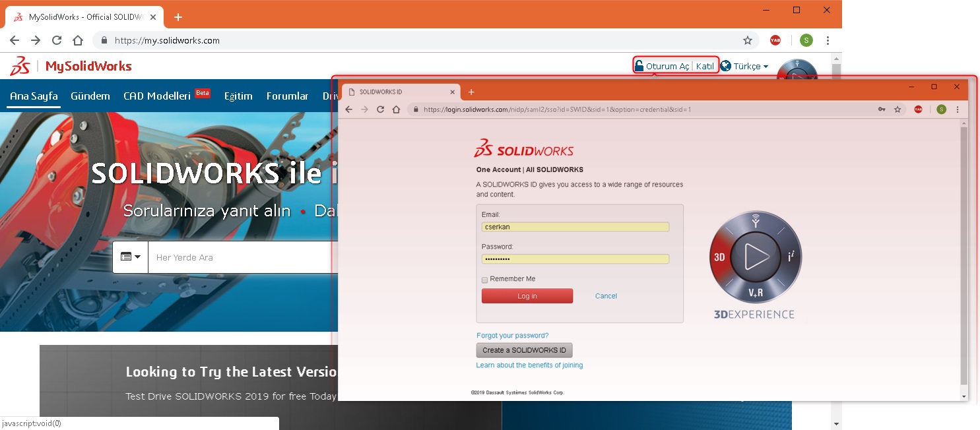Click the Forgot your password link
Viewport: 980px width, 430px height.
click(x=512, y=336)
